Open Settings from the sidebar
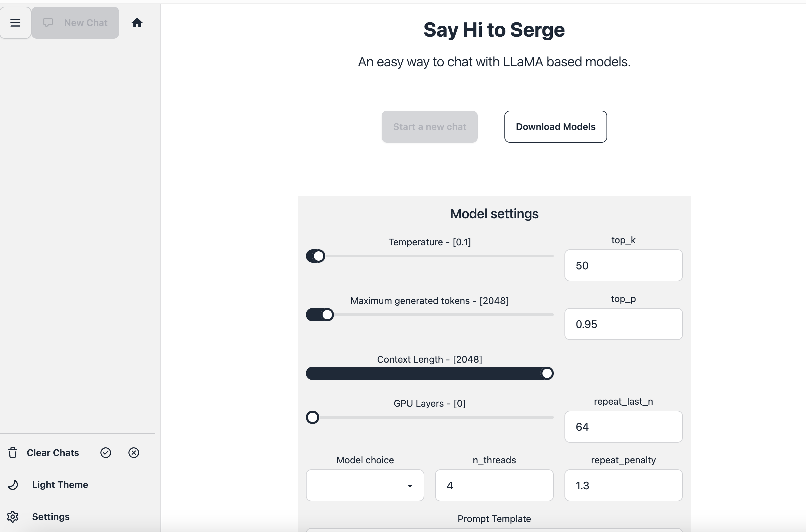This screenshot has width=806, height=532. (51, 517)
